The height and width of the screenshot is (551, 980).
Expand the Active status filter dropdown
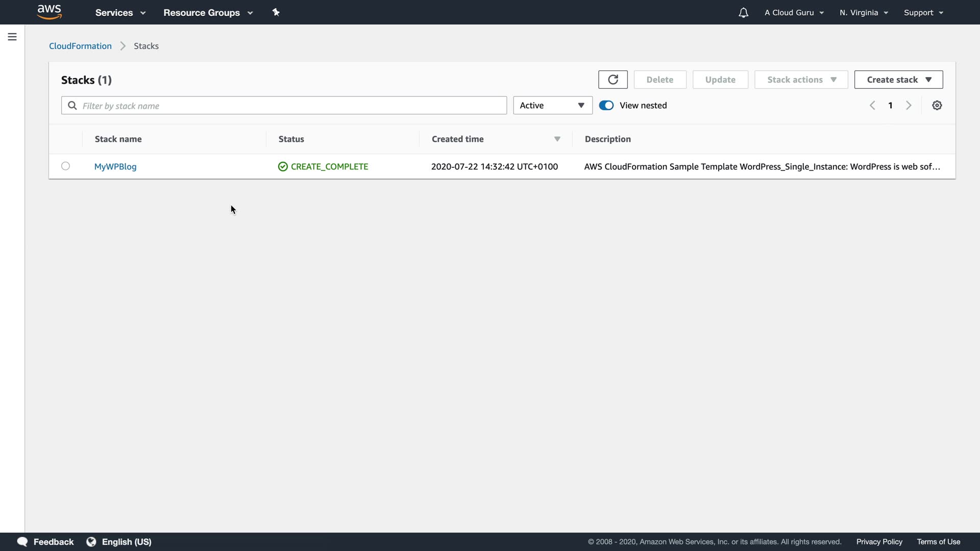click(552, 106)
